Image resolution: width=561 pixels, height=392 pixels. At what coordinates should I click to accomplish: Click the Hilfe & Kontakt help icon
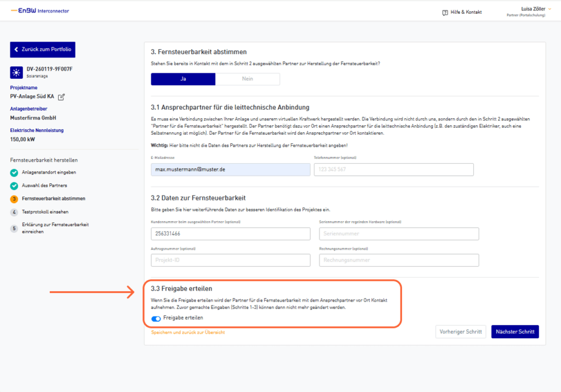coord(445,12)
